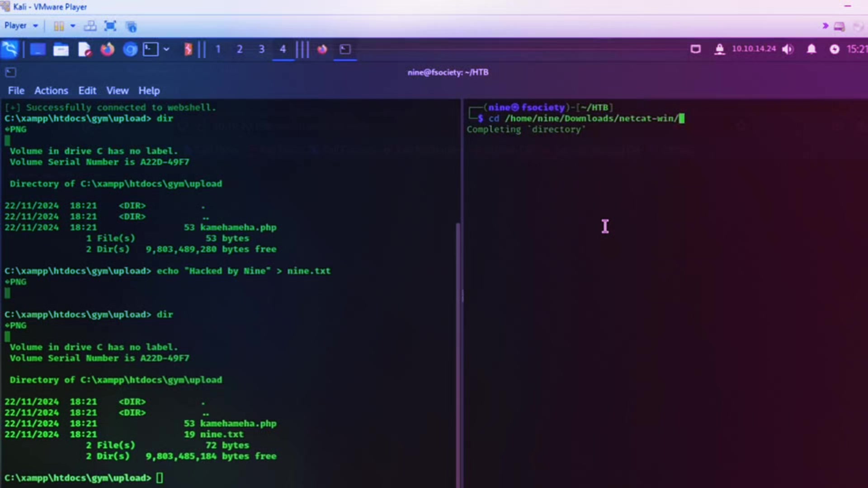Click the screen display tray icon
868x488 pixels.
(695, 49)
